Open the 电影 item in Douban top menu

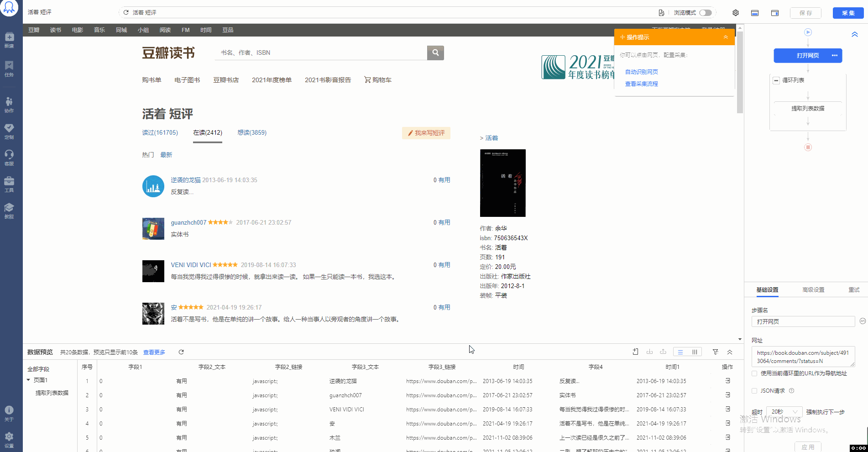point(78,30)
